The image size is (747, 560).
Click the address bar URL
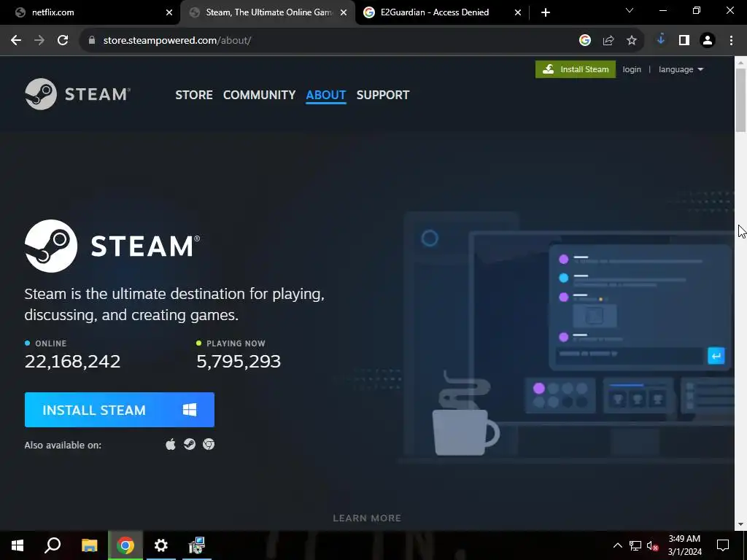point(177,41)
